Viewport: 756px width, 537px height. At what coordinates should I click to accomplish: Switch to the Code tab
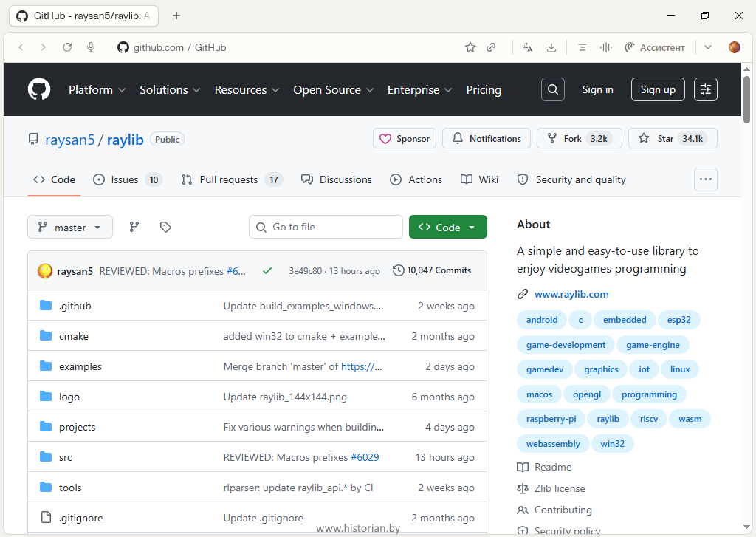[x=54, y=179]
